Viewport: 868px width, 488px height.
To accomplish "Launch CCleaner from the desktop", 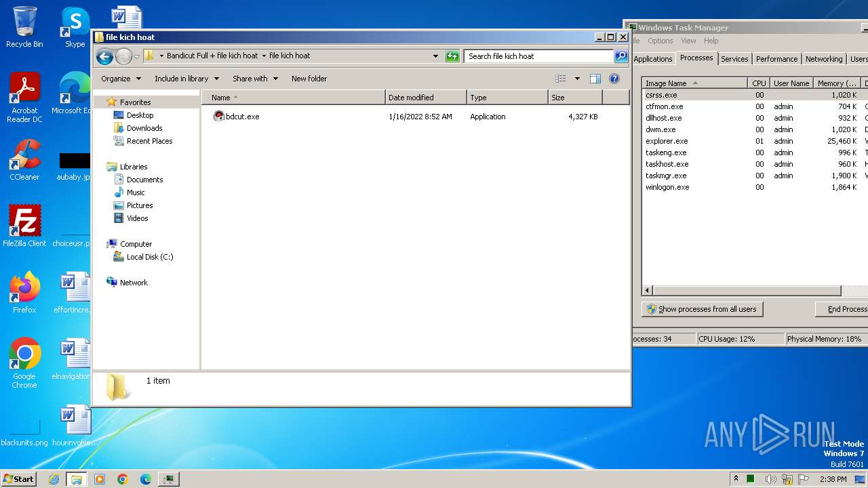I will click(x=24, y=159).
